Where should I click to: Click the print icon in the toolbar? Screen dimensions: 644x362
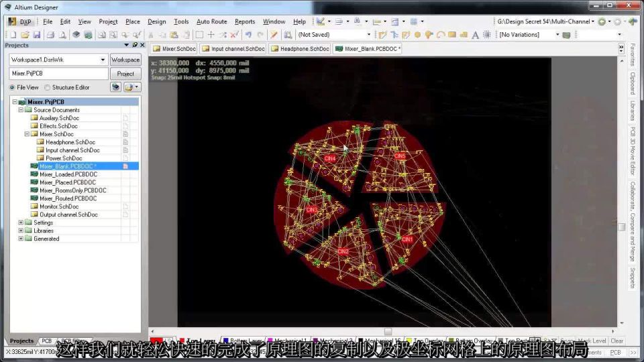tap(50, 35)
